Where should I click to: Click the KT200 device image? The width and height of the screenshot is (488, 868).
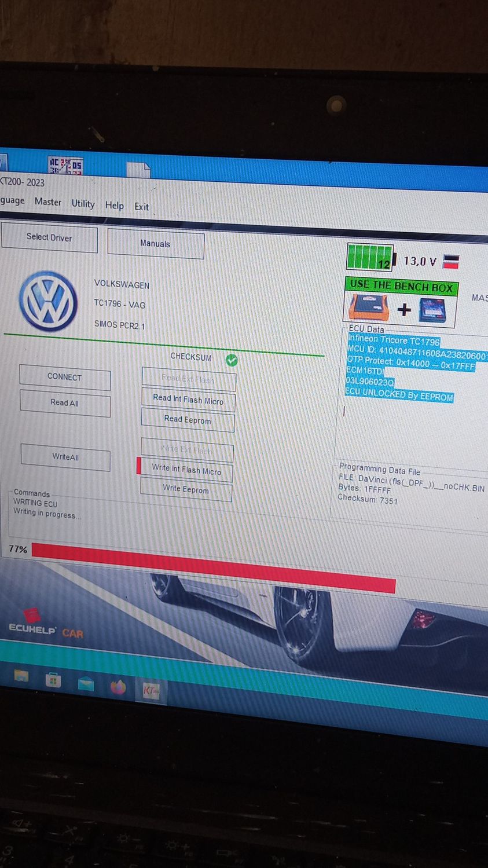click(x=432, y=312)
